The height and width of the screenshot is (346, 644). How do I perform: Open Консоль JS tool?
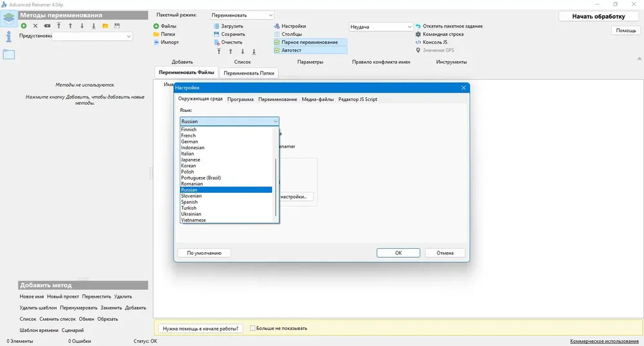[x=431, y=42]
